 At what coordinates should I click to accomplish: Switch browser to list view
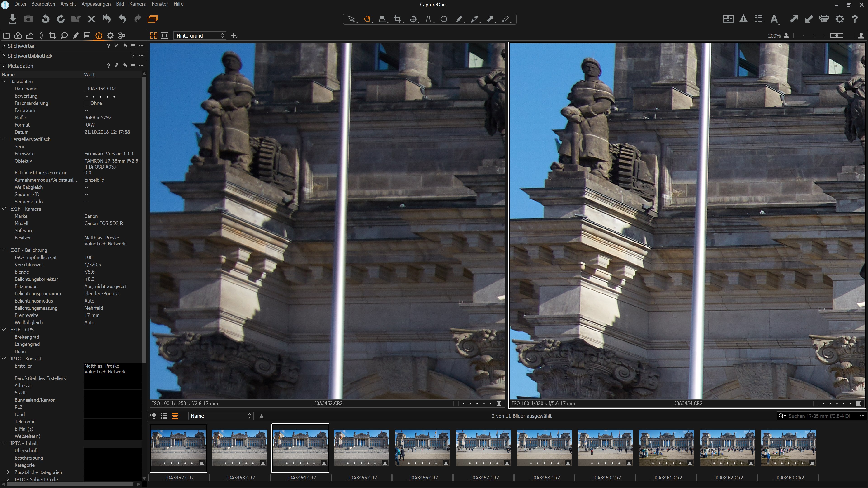pos(164,416)
